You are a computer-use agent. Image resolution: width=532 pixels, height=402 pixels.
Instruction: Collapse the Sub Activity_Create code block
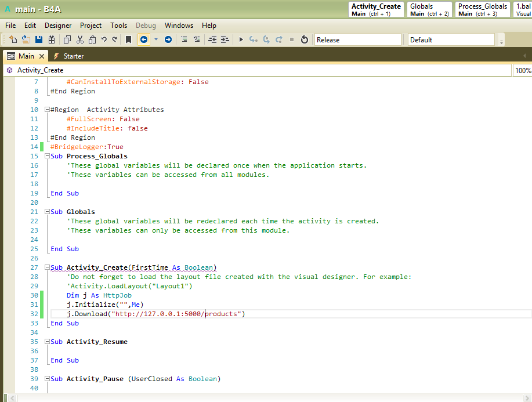click(46, 267)
